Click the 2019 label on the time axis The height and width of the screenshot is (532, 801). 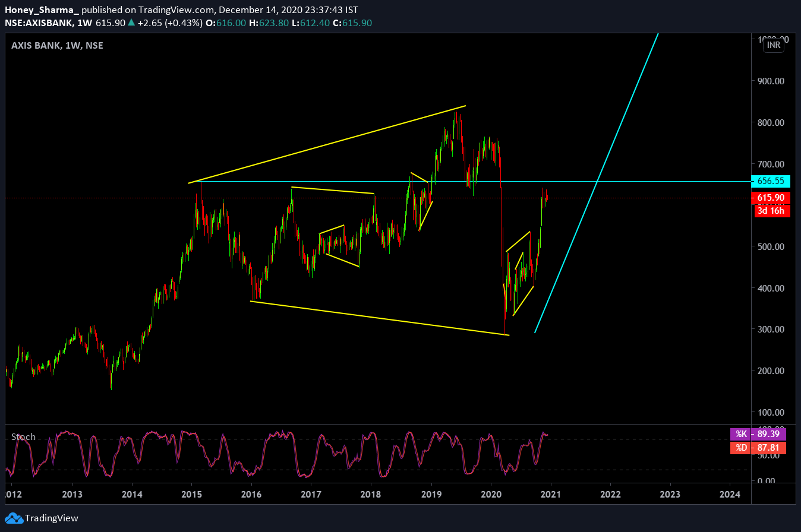431,494
